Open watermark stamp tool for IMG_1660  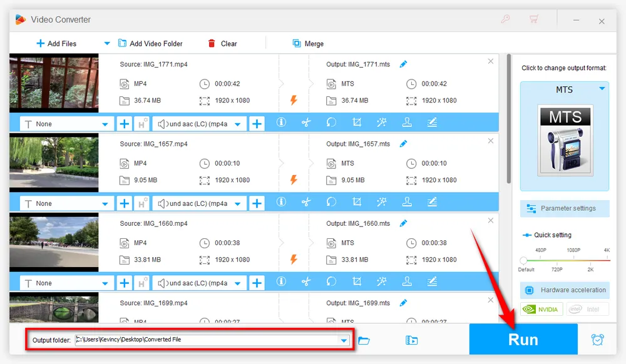407,281
